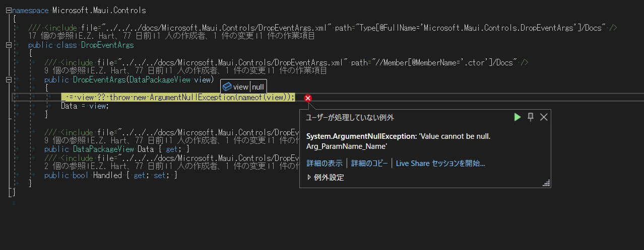Expand 例外設定 section
The height and width of the screenshot is (250, 644).
tap(326, 178)
